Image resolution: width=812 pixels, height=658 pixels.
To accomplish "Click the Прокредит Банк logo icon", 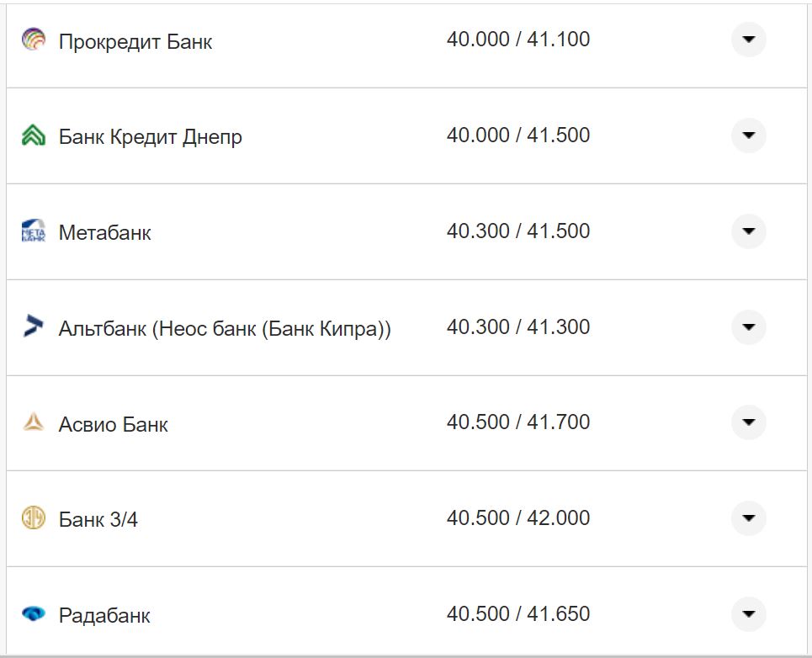I will 33,40.
